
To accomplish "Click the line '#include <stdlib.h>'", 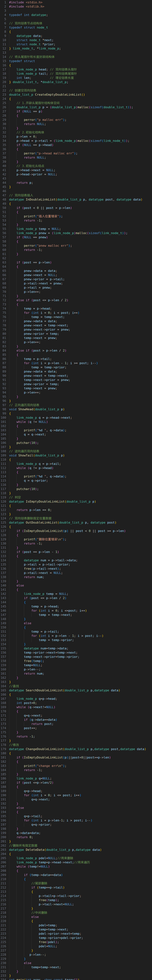I will click(27, 6).
